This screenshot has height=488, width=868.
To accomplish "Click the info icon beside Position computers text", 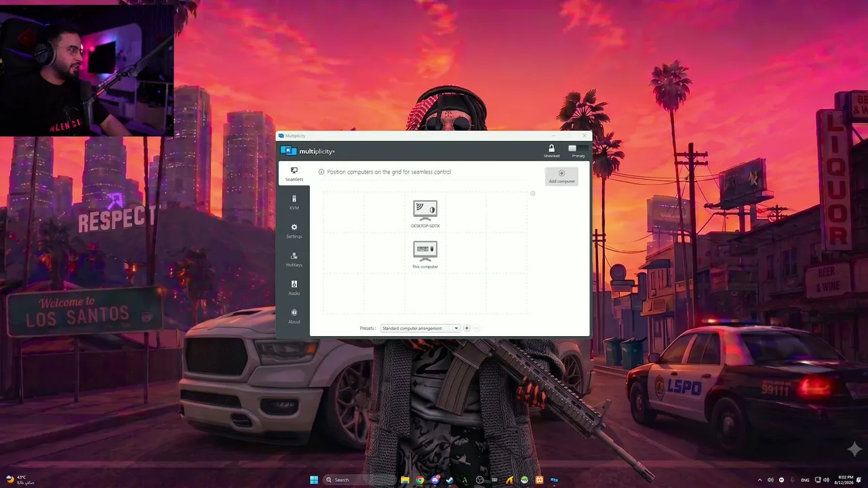I will click(x=321, y=172).
